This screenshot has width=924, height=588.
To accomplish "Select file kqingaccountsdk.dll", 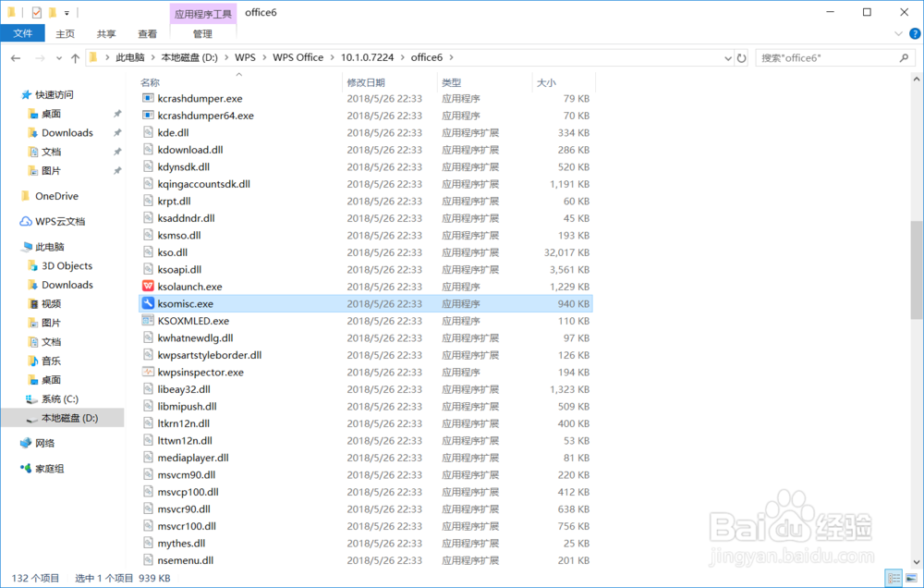I will pos(203,184).
